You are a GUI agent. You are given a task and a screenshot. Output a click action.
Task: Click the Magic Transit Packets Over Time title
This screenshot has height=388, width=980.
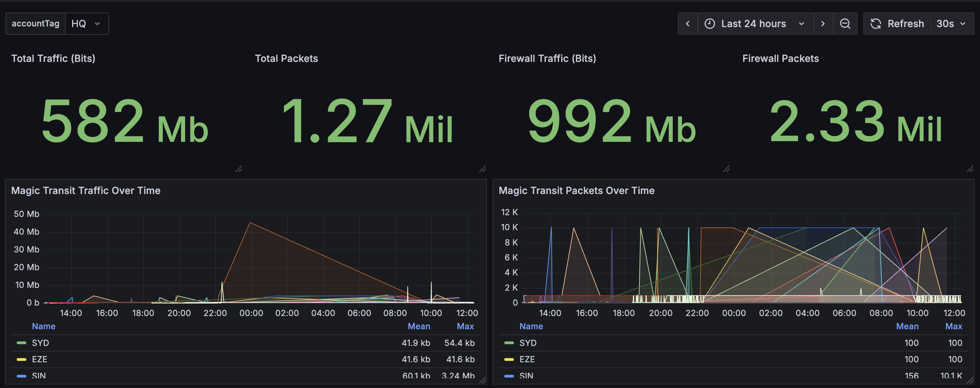[x=576, y=191]
